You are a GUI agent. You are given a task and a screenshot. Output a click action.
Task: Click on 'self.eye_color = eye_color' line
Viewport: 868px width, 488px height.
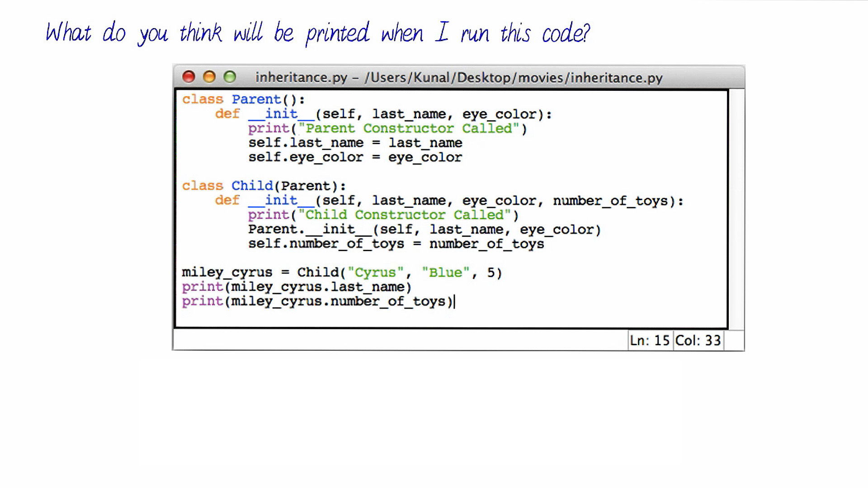pos(355,157)
